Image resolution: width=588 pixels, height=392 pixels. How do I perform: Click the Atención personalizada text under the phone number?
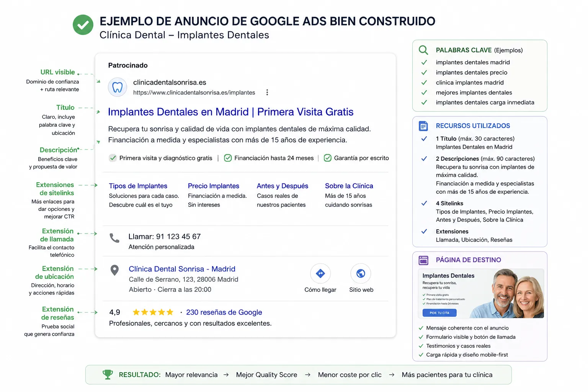(161, 247)
